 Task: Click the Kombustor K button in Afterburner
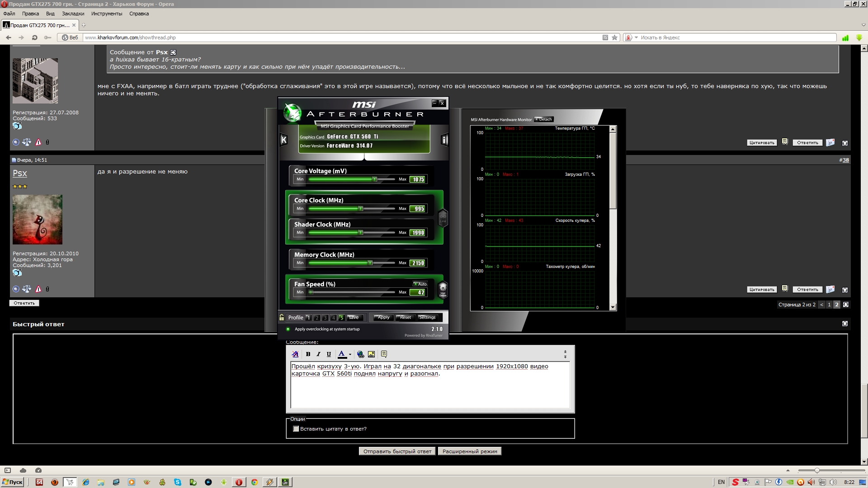click(x=284, y=140)
